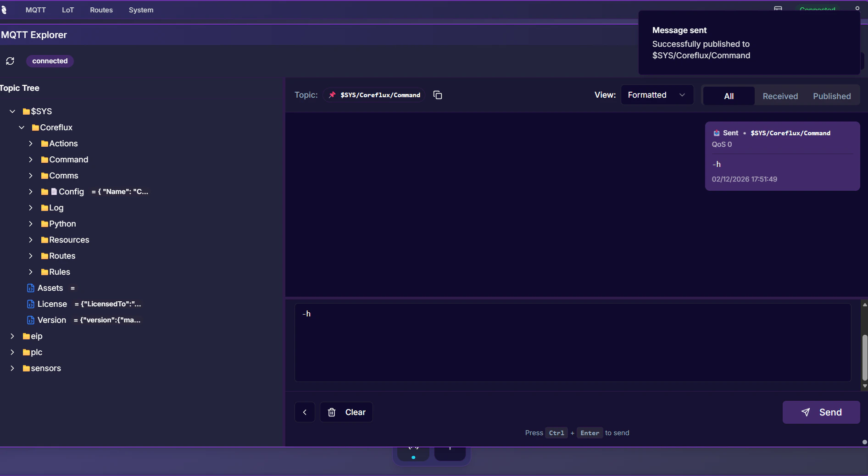The width and height of the screenshot is (868, 476).
Task: Click the connected status badge
Action: point(50,61)
